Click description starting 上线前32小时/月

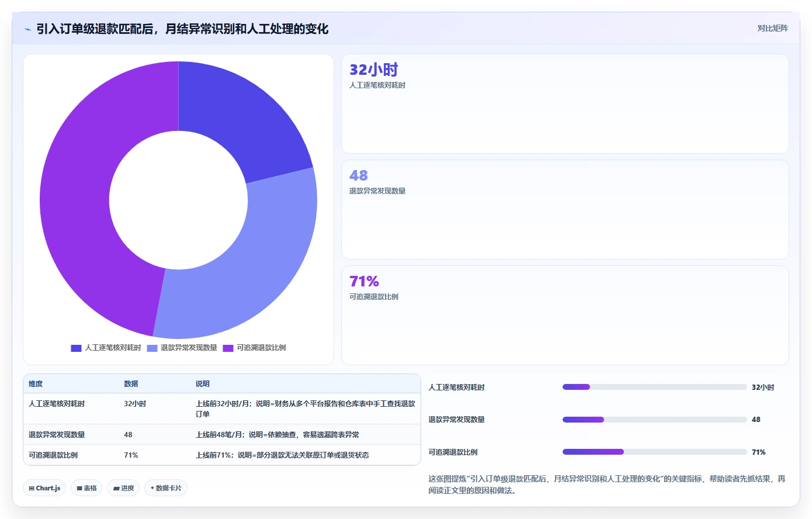pos(306,409)
